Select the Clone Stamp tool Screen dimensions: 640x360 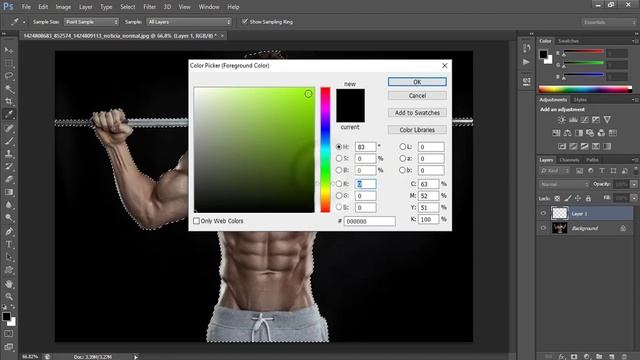[9, 154]
